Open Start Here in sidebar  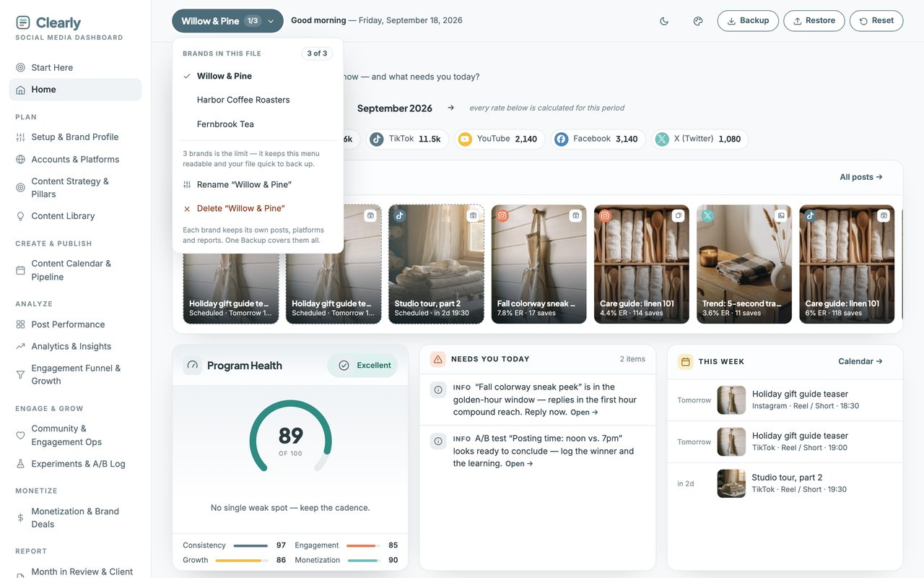coord(75,67)
